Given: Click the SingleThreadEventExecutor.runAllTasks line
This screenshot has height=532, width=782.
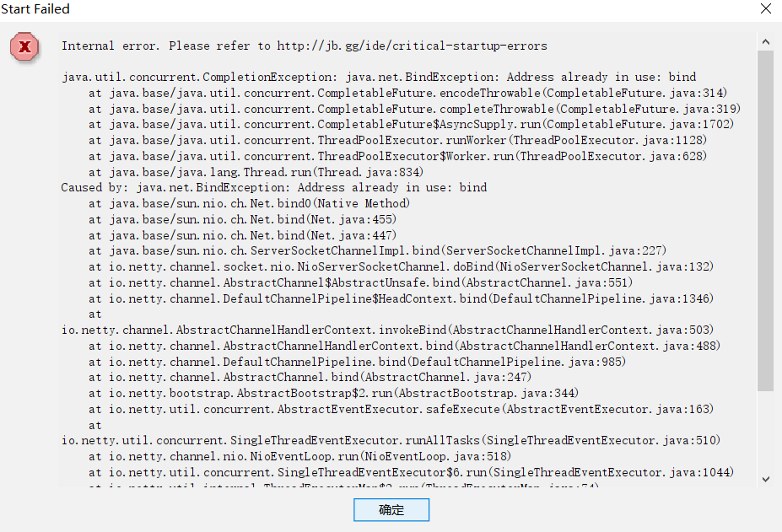Looking at the screenshot, I should coord(391,441).
